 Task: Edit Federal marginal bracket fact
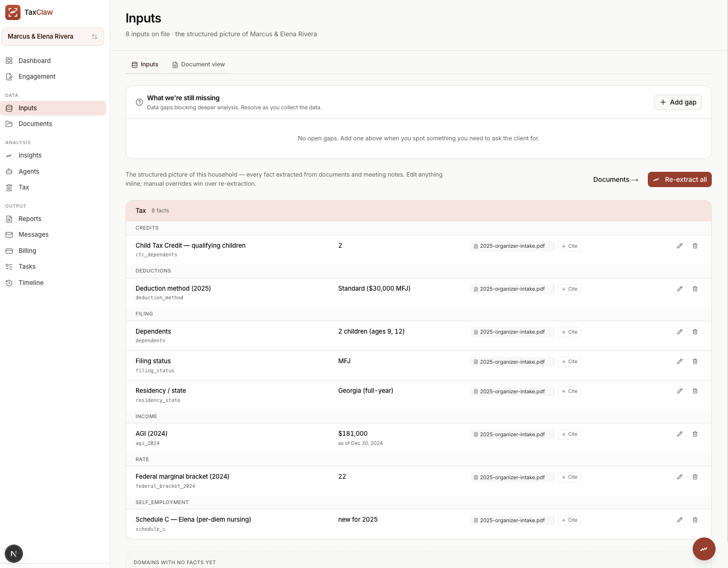[680, 477]
